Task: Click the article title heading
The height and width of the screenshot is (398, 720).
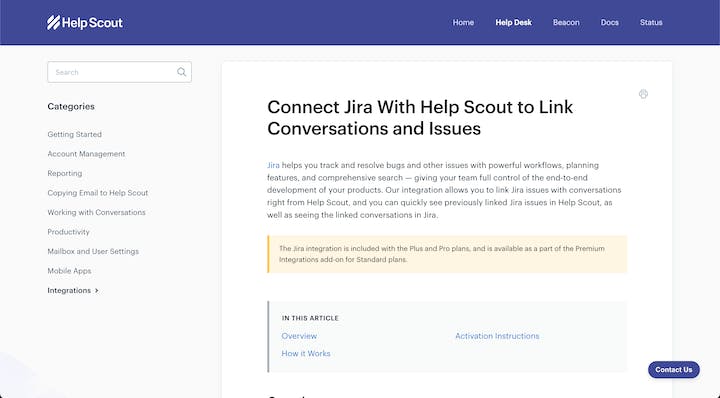Action: pos(420,118)
